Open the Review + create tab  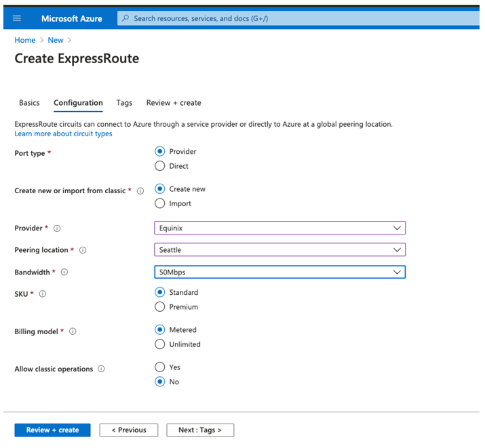(x=174, y=103)
